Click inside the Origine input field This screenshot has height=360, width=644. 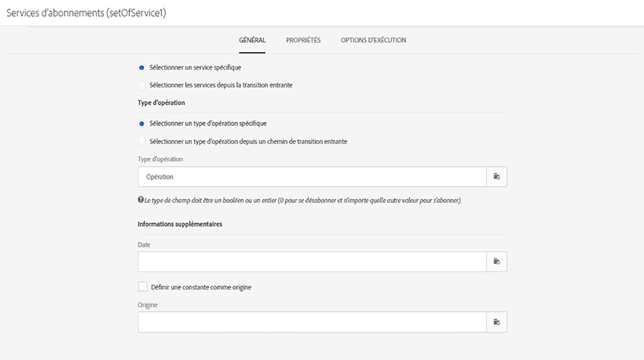coord(312,322)
